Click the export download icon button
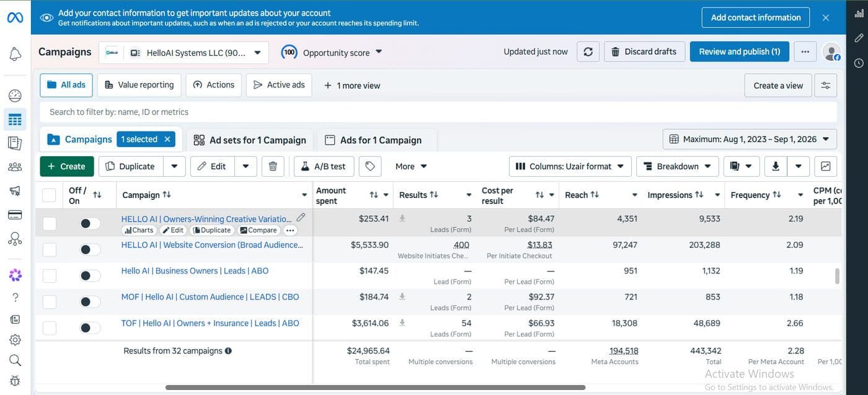 tap(776, 166)
